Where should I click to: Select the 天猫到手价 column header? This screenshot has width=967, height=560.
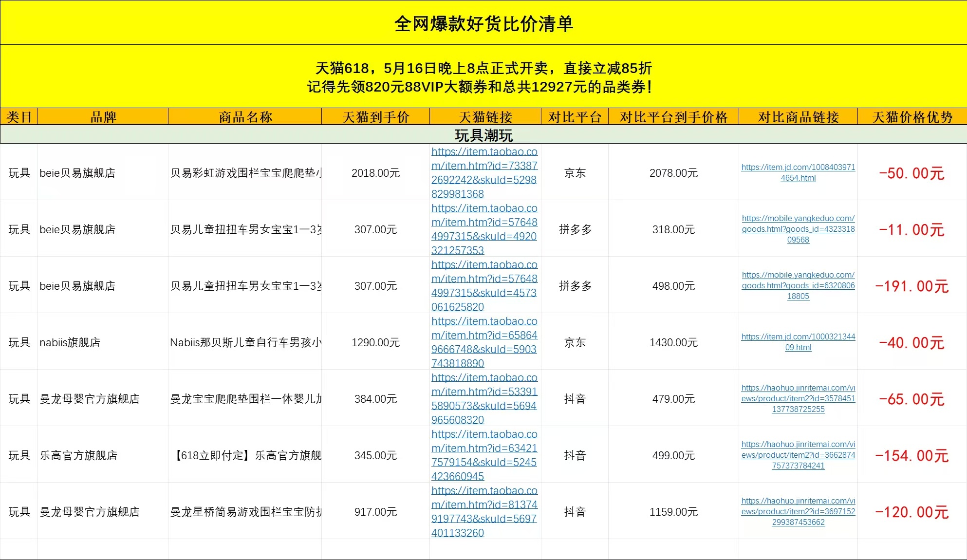coord(375,117)
